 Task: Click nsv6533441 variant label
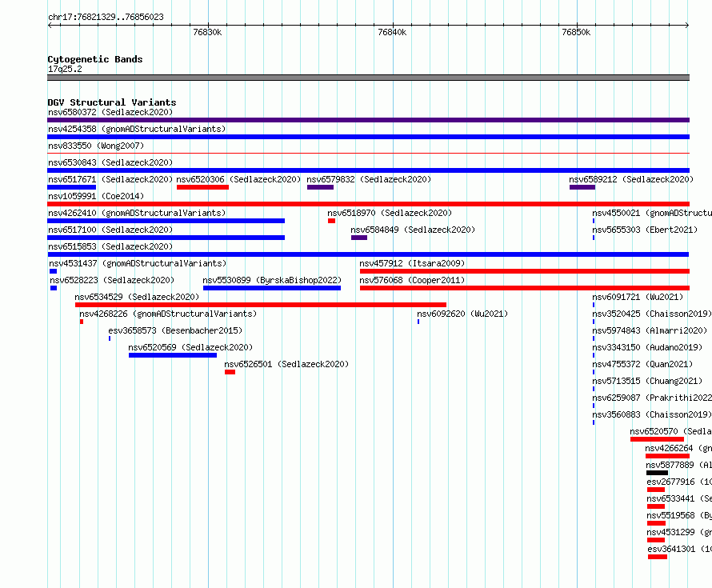[679, 498]
